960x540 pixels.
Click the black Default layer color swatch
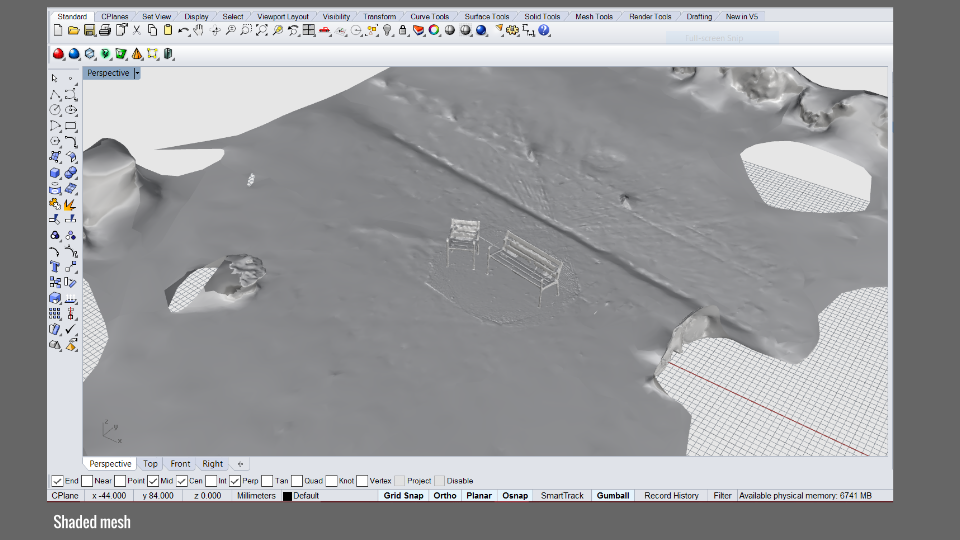pyautogui.click(x=287, y=496)
